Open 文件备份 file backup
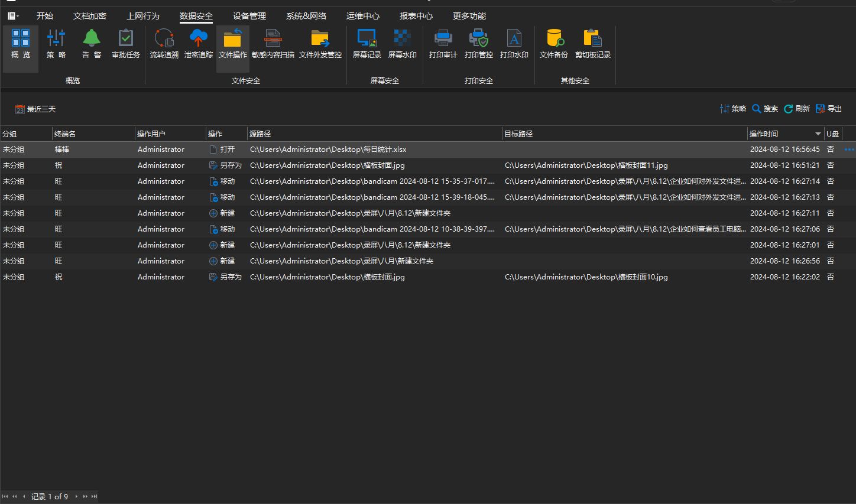The width and height of the screenshot is (856, 504). click(554, 44)
